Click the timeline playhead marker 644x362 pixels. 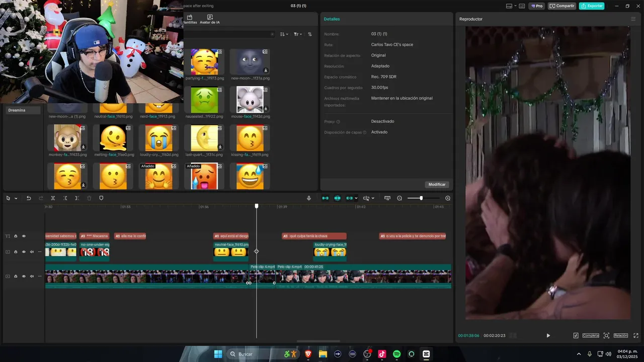tap(257, 206)
